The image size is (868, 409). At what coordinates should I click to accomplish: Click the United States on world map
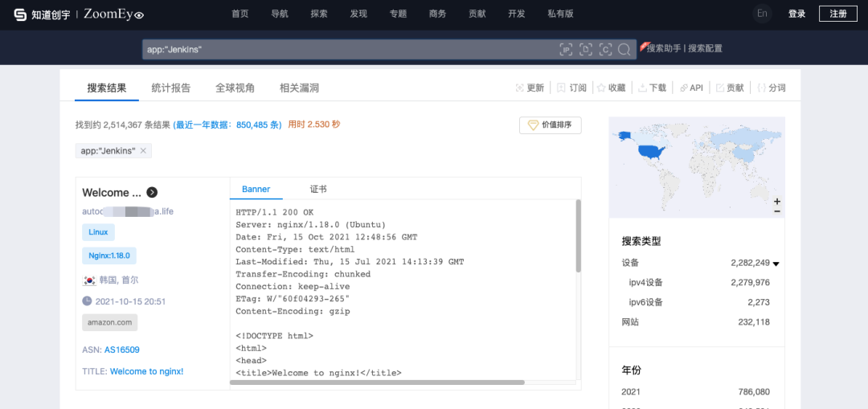coord(651,152)
